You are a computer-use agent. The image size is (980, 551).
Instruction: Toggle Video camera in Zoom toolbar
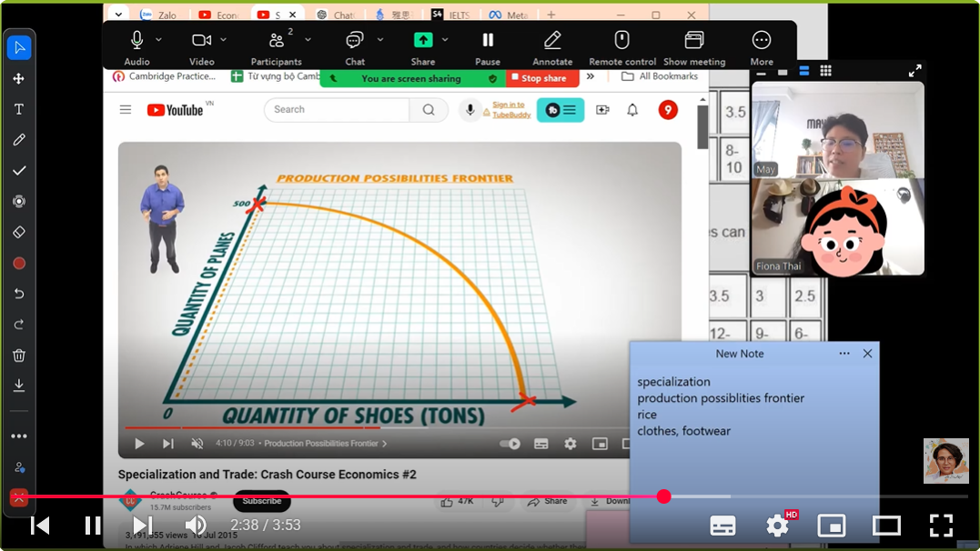point(201,47)
